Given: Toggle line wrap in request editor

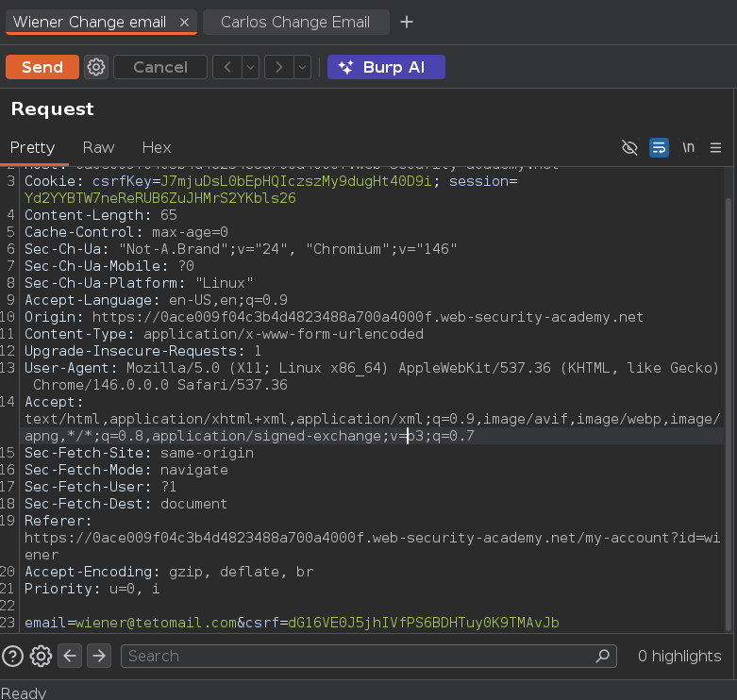Looking at the screenshot, I should (x=659, y=147).
